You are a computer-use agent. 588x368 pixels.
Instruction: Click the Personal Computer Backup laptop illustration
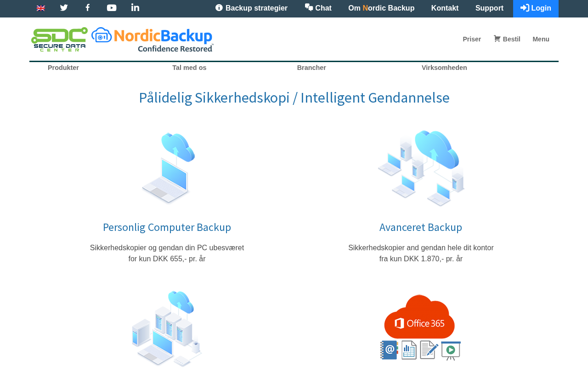(167, 168)
